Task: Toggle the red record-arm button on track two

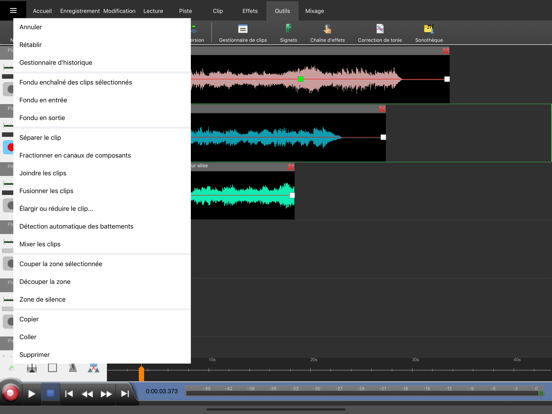Action: (x=8, y=147)
